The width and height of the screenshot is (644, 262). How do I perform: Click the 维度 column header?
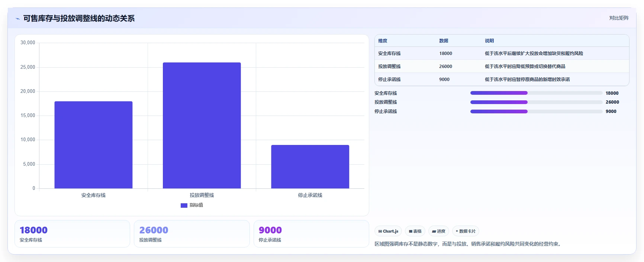tap(383, 41)
